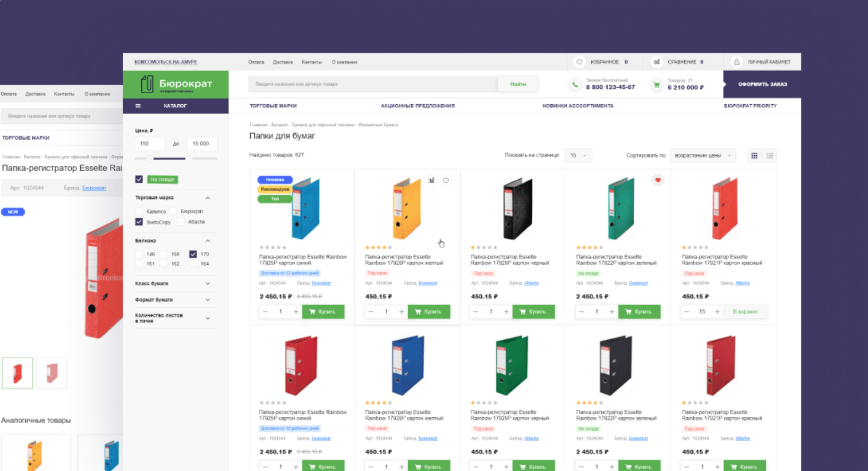Decrease quantity of the top-row black 17929P folder
Screen dimensions: 868x471
pos(476,312)
